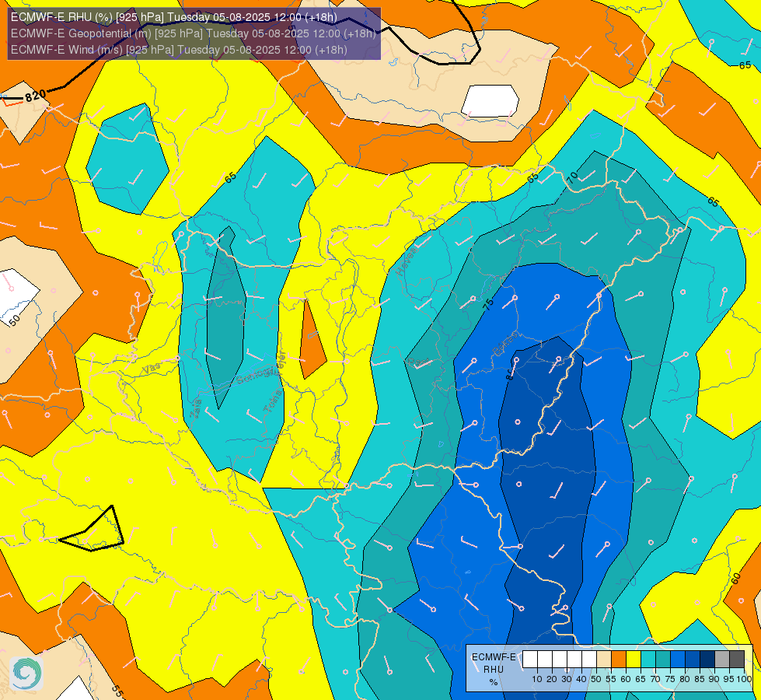Pick the bright blue 75-80 legend swatch
Viewport: 761px width, 700px height.
pyautogui.click(x=678, y=660)
